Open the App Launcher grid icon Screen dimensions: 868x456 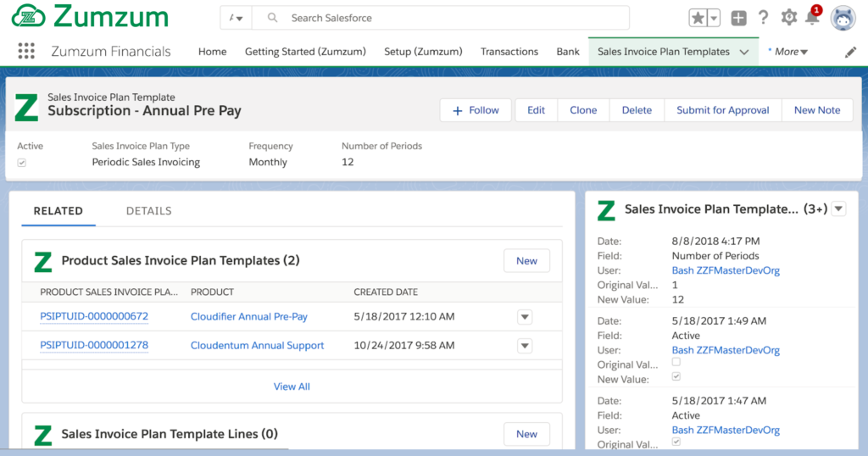click(26, 51)
